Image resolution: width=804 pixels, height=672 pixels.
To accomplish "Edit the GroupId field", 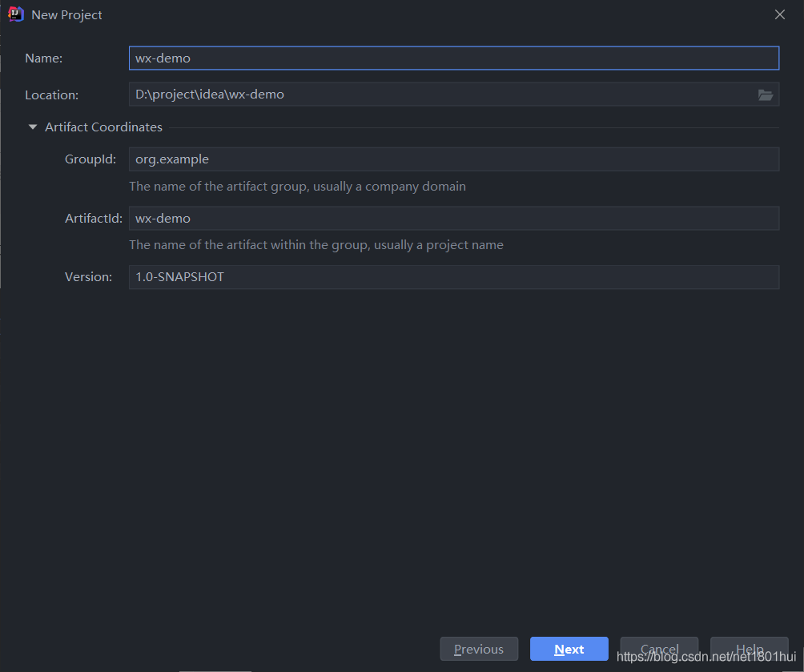I will pyautogui.click(x=454, y=159).
